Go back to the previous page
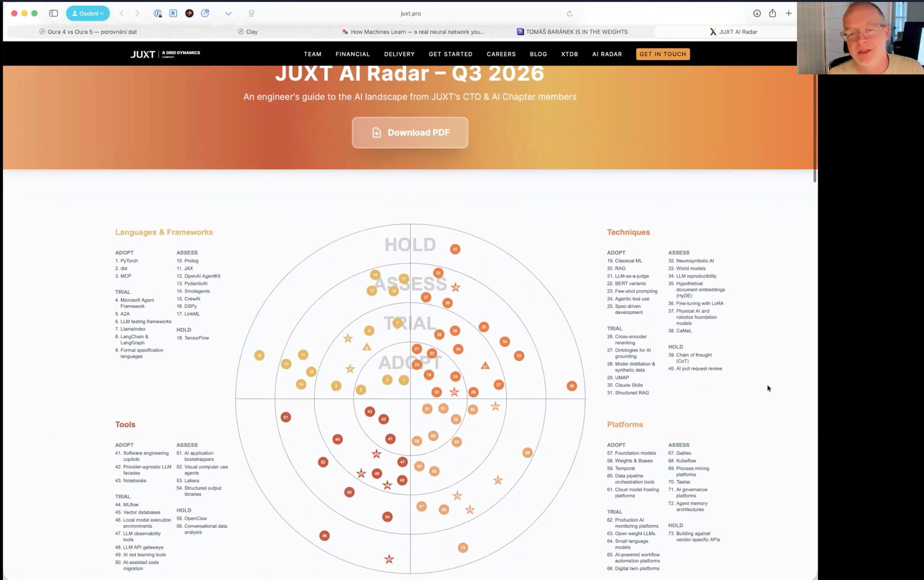The width and height of the screenshot is (924, 580). pyautogui.click(x=122, y=13)
